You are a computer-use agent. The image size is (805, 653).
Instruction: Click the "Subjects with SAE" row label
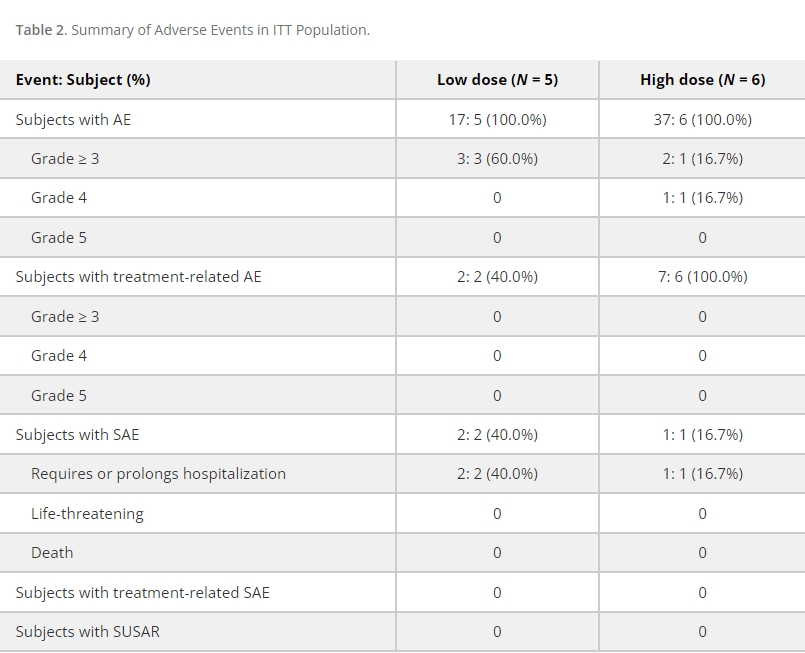(x=77, y=435)
